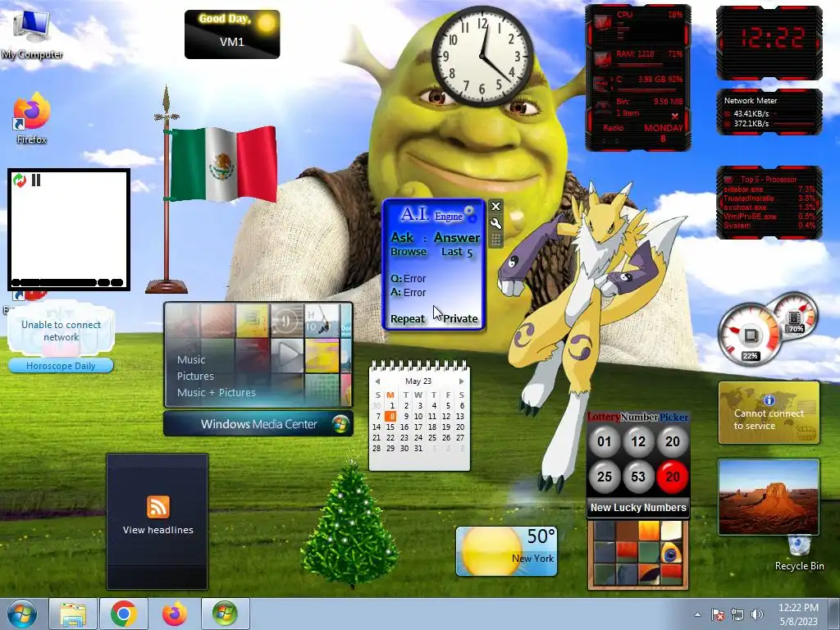840x630 pixels.
Task: Open the Recycle Bin icon
Action: coord(799,554)
